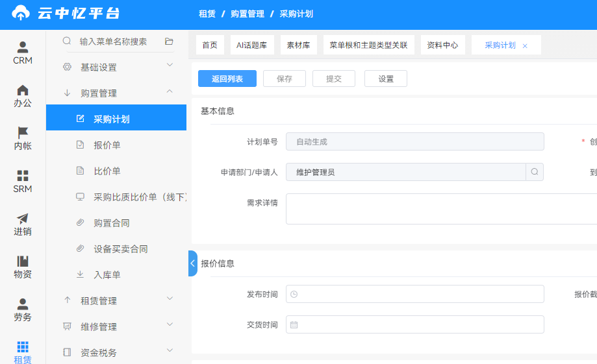This screenshot has width=597, height=364.
Task: Open the SRM module icon
Action: [23, 182]
